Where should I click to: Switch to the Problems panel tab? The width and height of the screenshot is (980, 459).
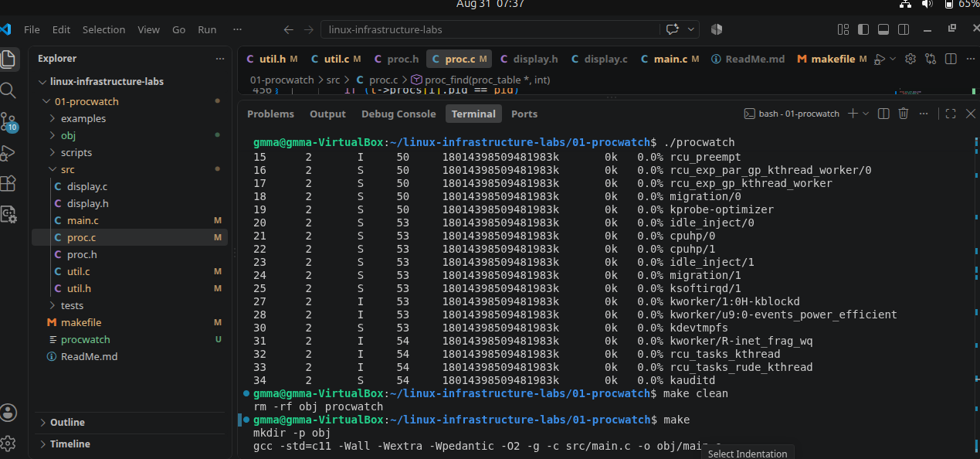pos(270,114)
